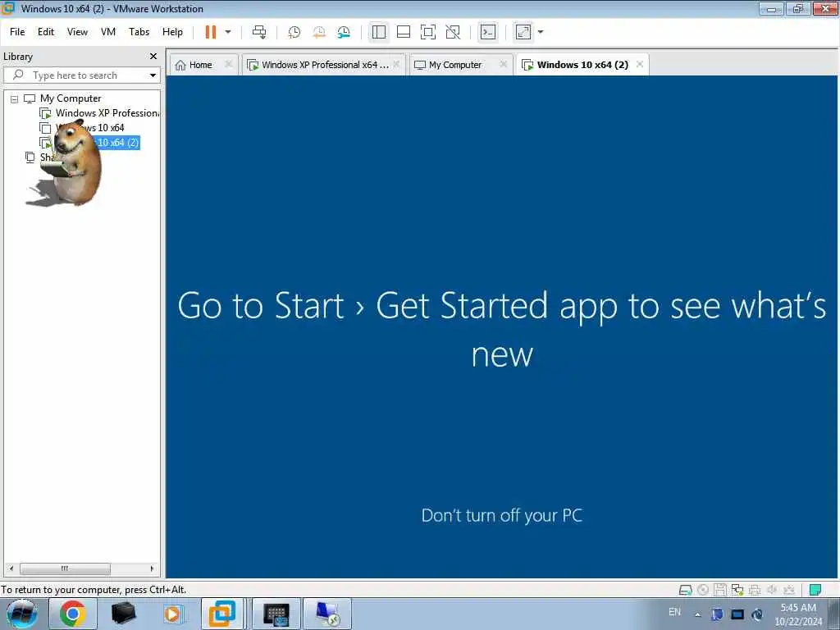The height and width of the screenshot is (630, 840).
Task: Show hidden tray icons arrow
Action: pos(697,614)
